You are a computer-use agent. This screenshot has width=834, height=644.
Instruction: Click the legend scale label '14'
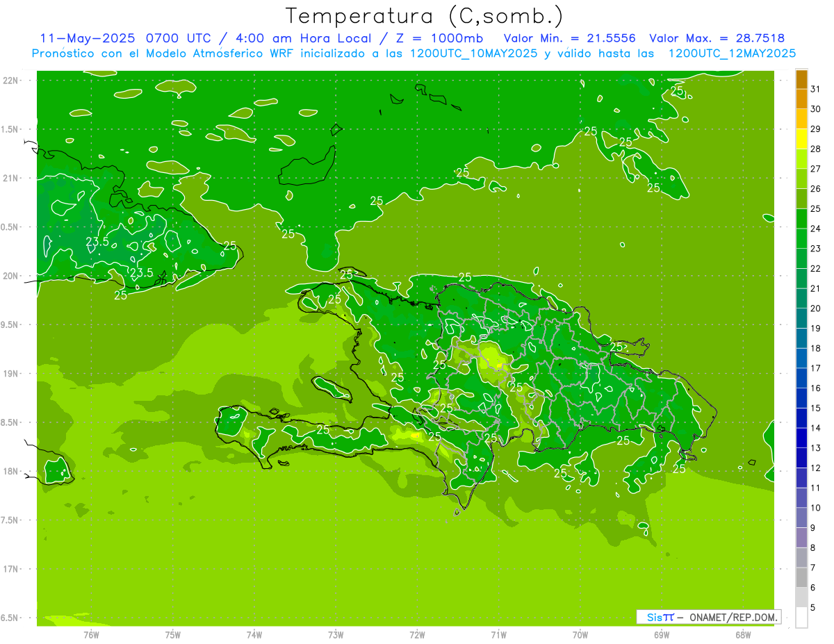pos(816,428)
